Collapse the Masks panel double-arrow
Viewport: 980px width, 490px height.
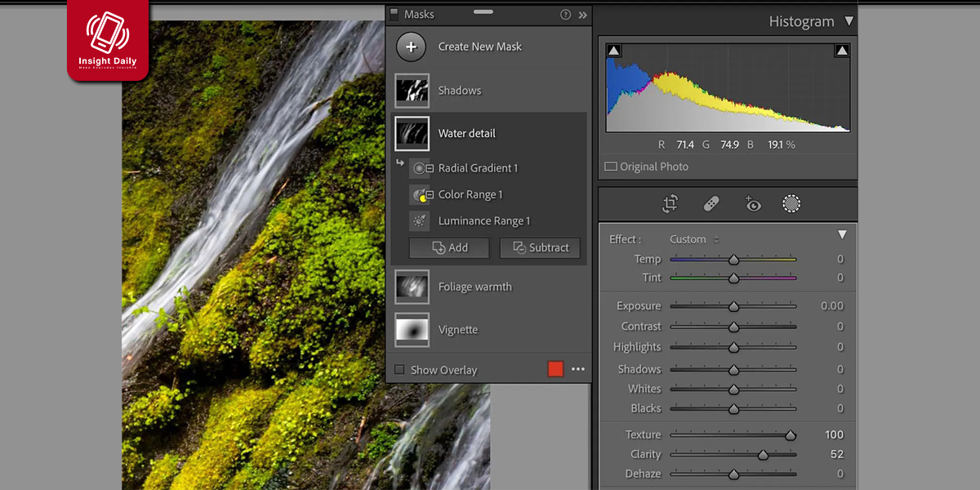[x=582, y=15]
